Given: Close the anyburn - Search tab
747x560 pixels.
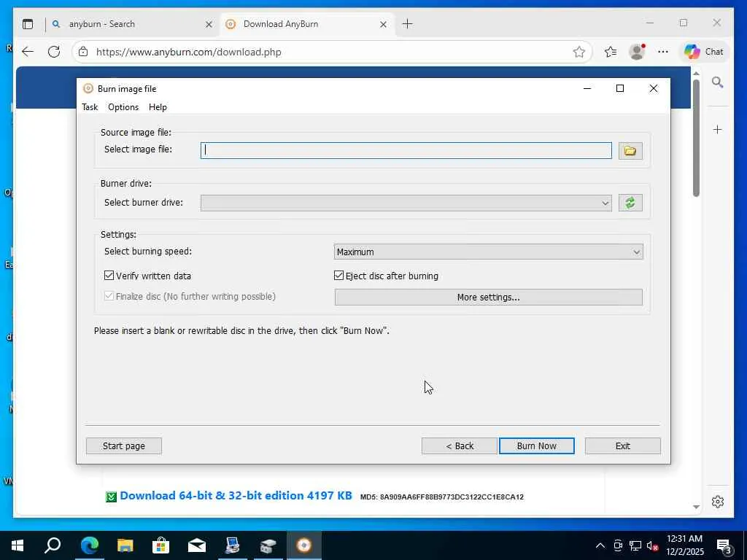Looking at the screenshot, I should [209, 24].
